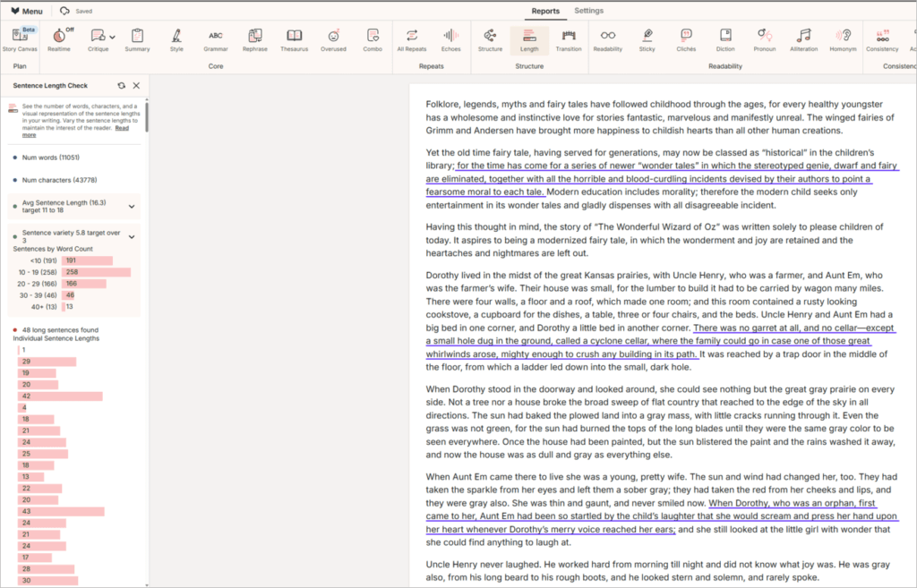Switch to the Settings tab
This screenshot has height=588, width=917.
pos(588,12)
